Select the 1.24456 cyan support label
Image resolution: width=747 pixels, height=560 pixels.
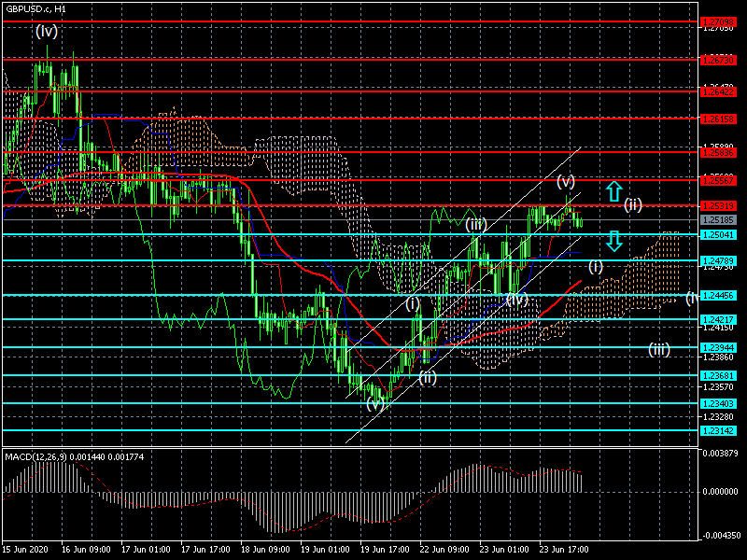717,295
